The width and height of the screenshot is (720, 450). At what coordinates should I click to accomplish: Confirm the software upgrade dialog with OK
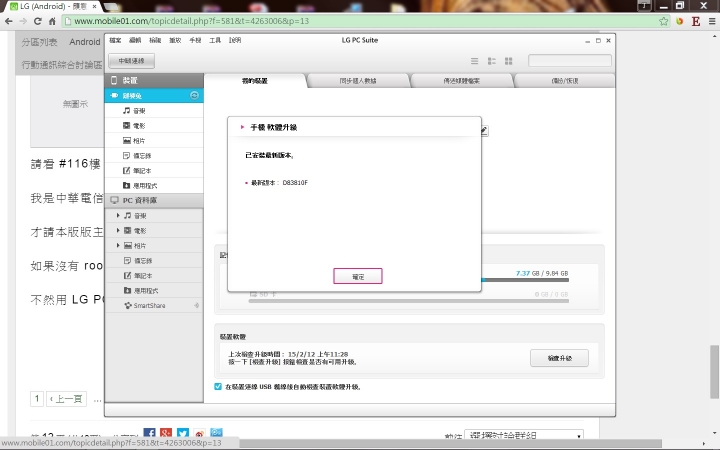(358, 276)
